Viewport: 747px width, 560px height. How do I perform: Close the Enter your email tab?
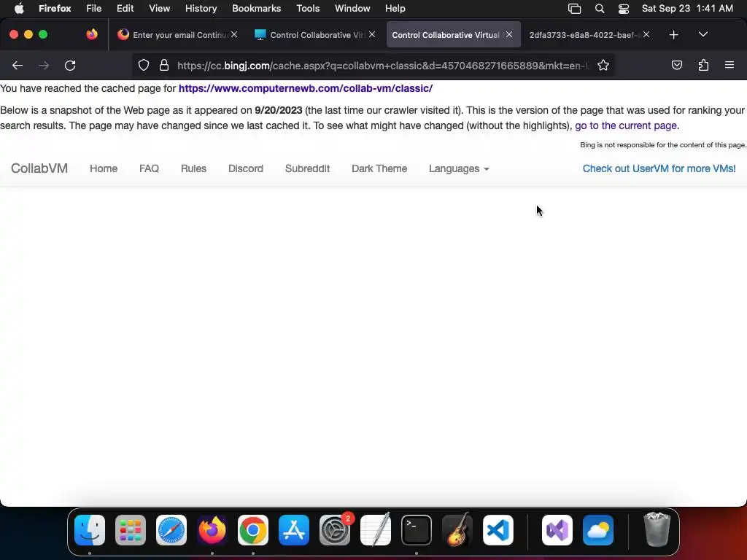pos(234,34)
